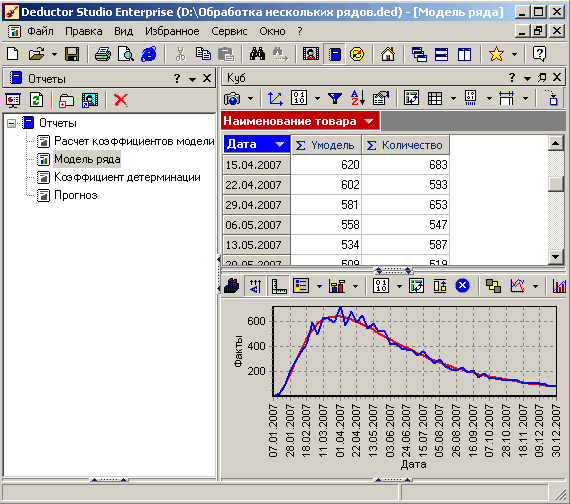Click the Home house icon
The image size is (570, 504).
pyautogui.click(x=388, y=54)
